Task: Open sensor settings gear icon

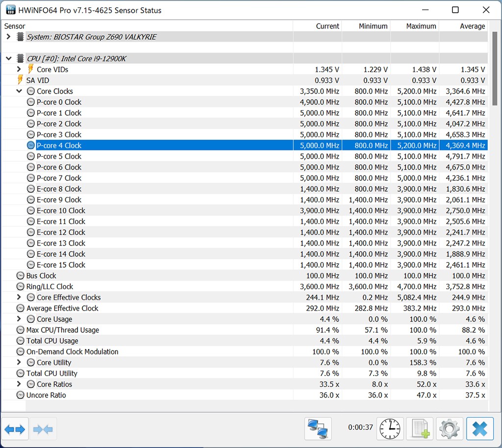Action: 449,429
